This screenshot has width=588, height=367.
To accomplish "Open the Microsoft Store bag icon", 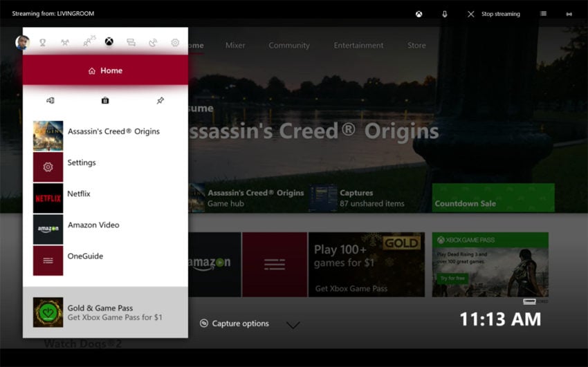I will coord(105,100).
